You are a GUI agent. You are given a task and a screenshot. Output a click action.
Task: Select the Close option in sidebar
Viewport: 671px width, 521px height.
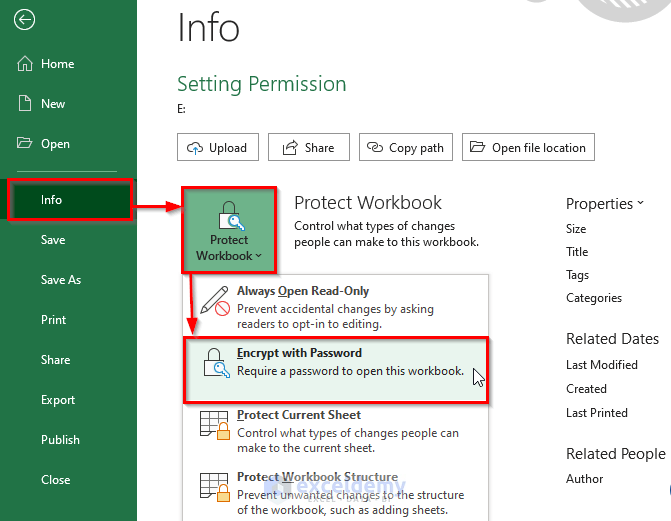tap(56, 480)
